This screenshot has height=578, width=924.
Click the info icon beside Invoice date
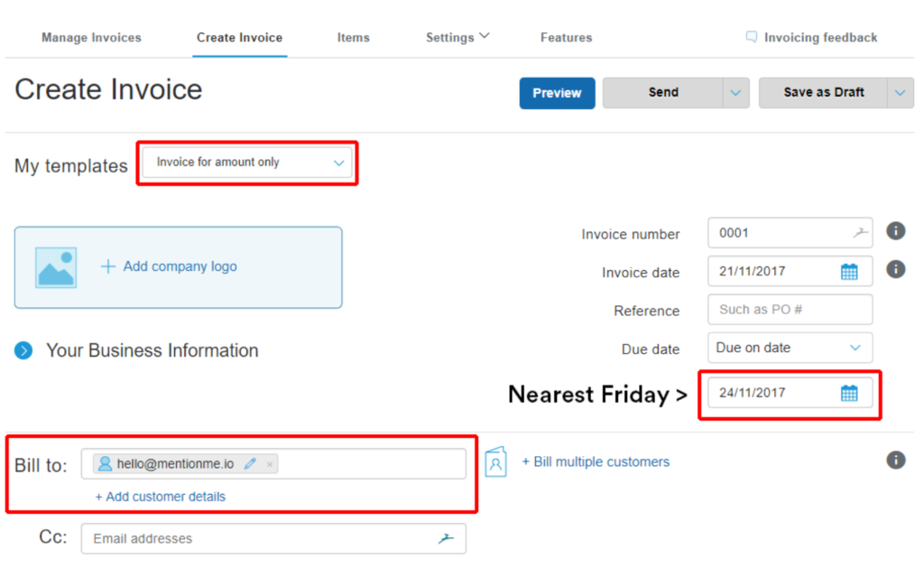896,269
